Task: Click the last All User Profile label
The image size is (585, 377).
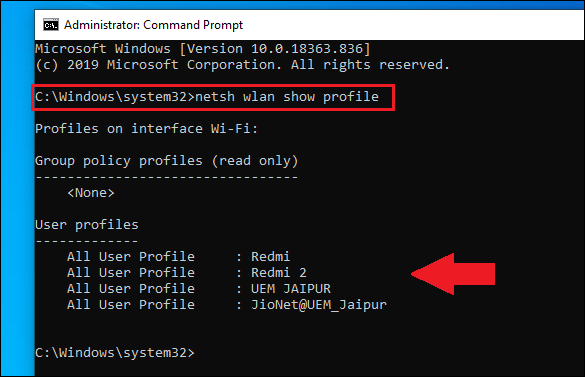Action: tap(131, 305)
